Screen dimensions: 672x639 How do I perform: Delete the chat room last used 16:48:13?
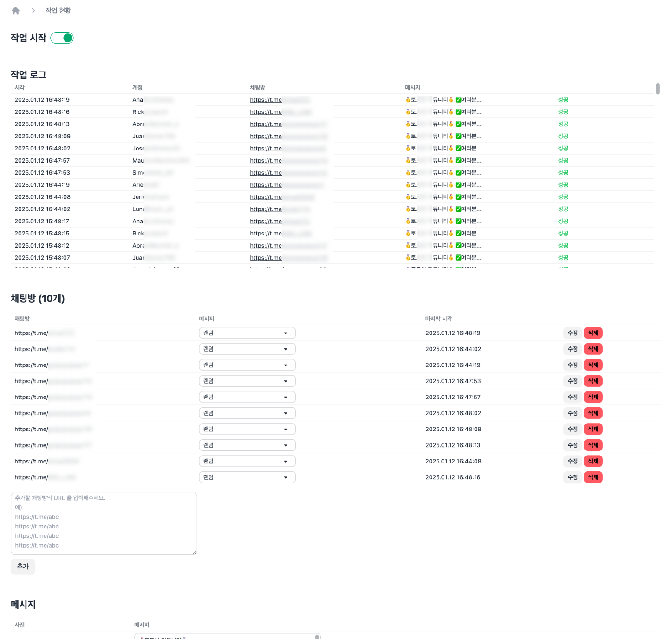click(593, 445)
